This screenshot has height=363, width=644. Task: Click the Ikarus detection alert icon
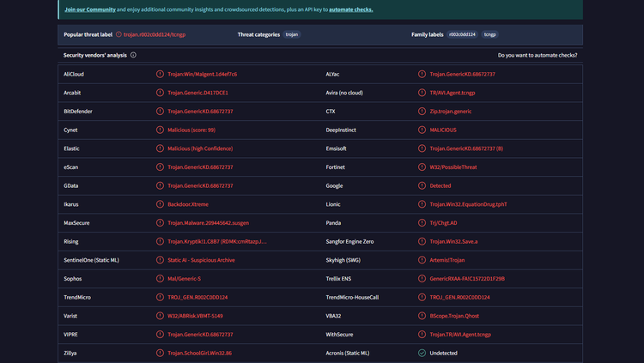point(160,204)
